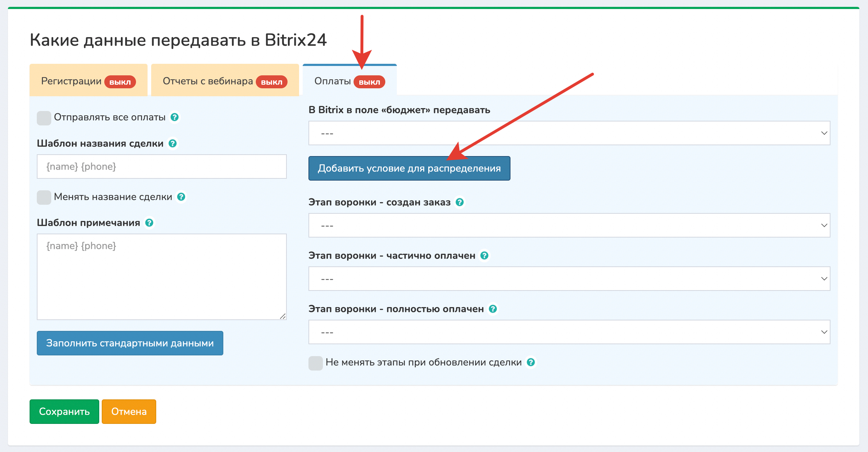Click выкл badge on Отчеты с вебинара tab
This screenshot has width=868, height=452.
272,82
